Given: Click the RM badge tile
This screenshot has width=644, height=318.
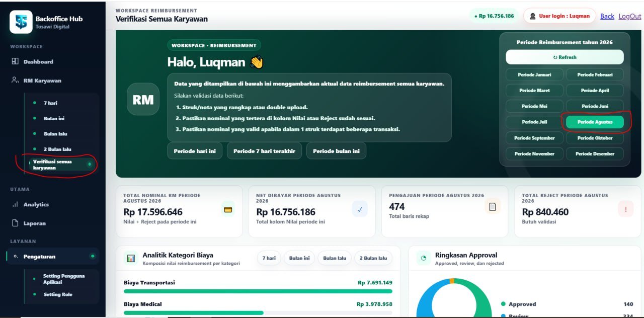Looking at the screenshot, I should (143, 99).
